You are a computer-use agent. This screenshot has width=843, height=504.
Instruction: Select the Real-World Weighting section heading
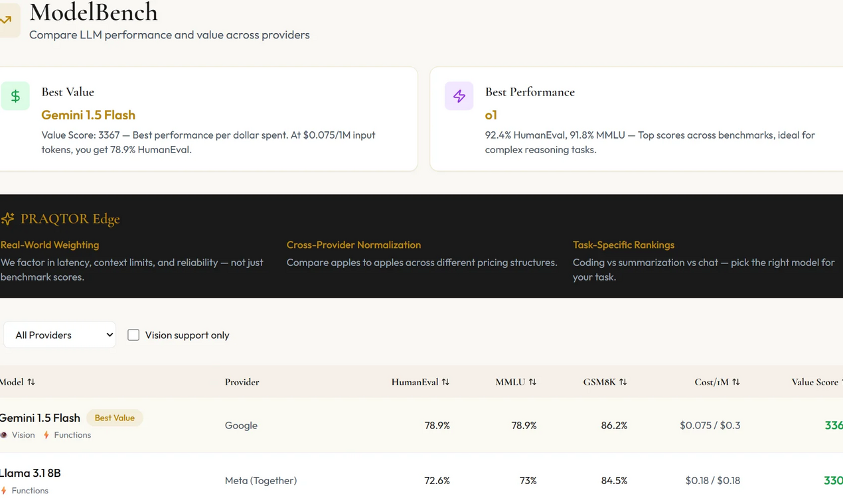coord(50,245)
